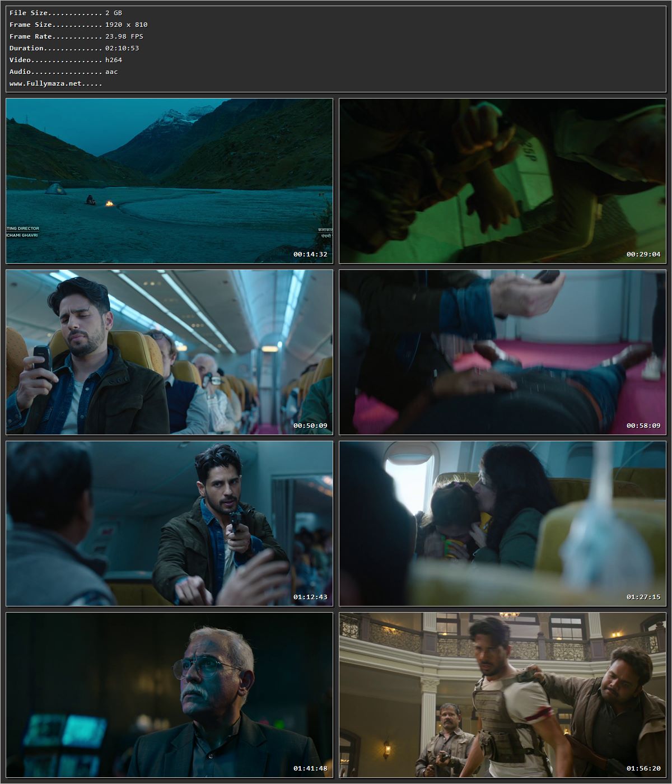Click the Duration value 02:10:53

122,48
